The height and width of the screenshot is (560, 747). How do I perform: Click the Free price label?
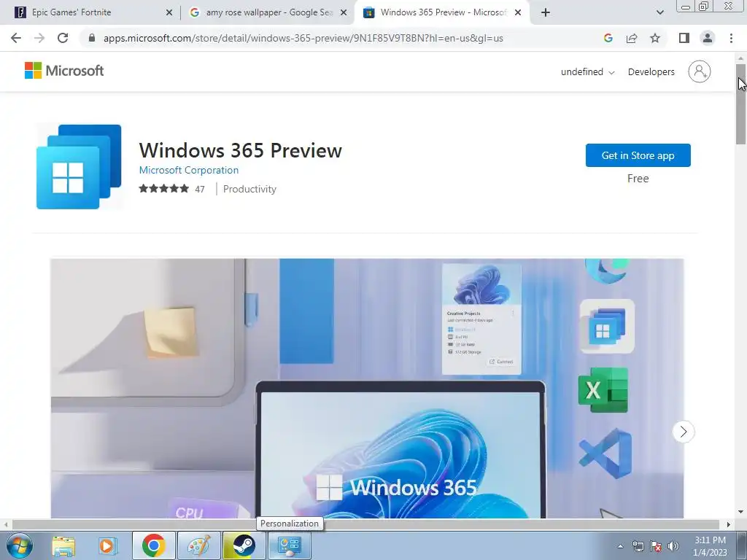(x=638, y=179)
